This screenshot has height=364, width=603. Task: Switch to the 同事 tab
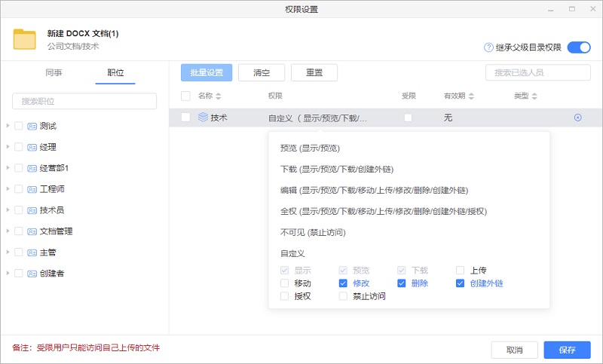point(54,72)
